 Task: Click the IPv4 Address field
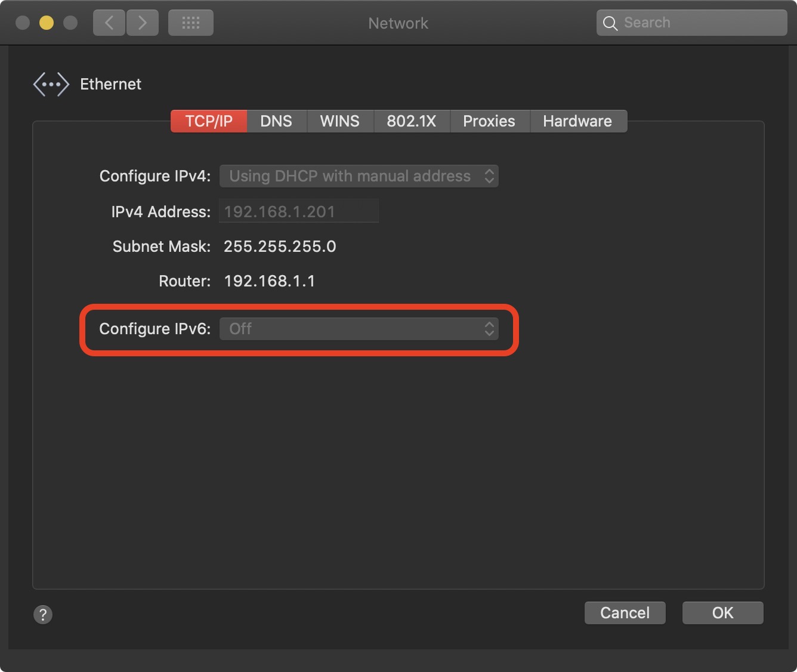pos(299,211)
